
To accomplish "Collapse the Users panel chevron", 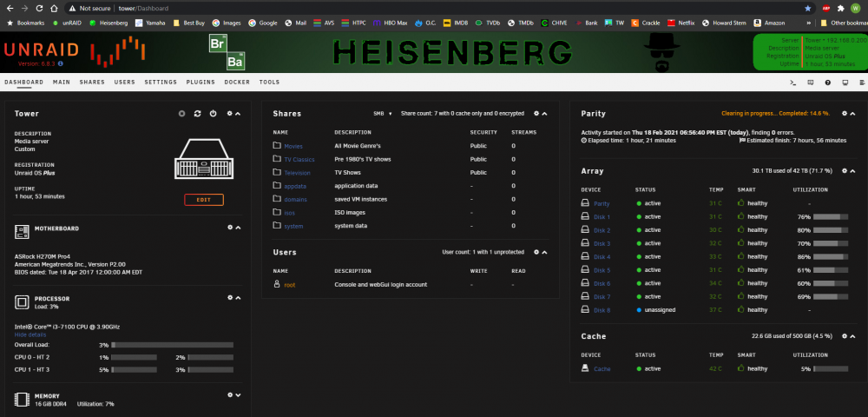I will click(x=544, y=252).
